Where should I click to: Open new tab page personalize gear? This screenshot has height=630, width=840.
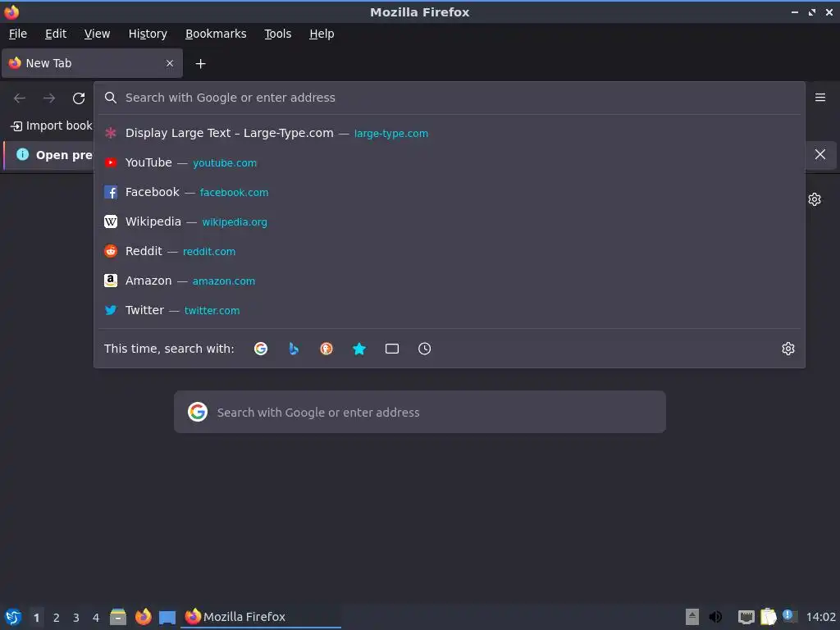[x=815, y=199]
